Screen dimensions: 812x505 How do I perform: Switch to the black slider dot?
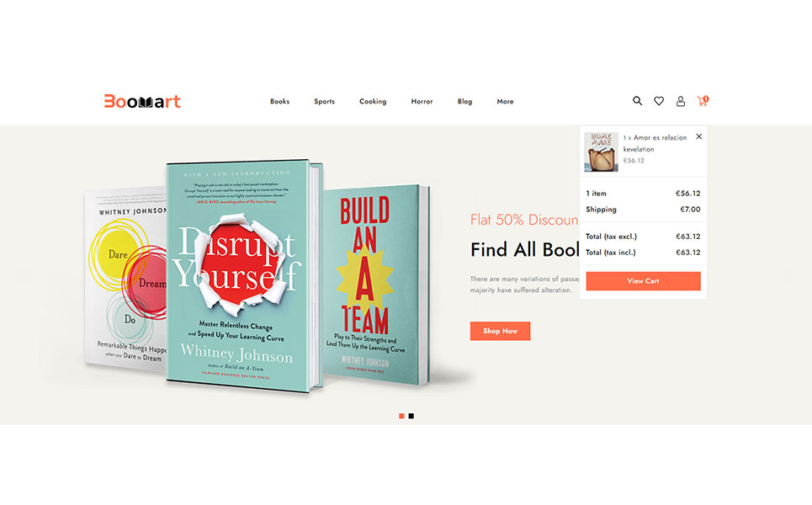pyautogui.click(x=411, y=416)
